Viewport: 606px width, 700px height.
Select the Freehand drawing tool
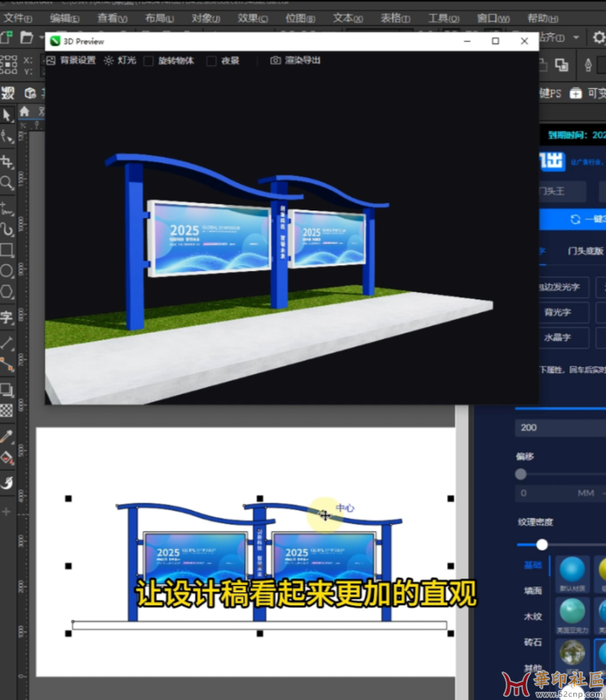click(x=7, y=208)
